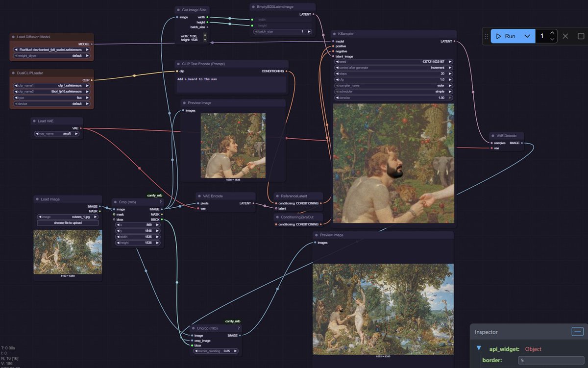Click the BBOX output socket on Crop (mtb)

(162, 220)
